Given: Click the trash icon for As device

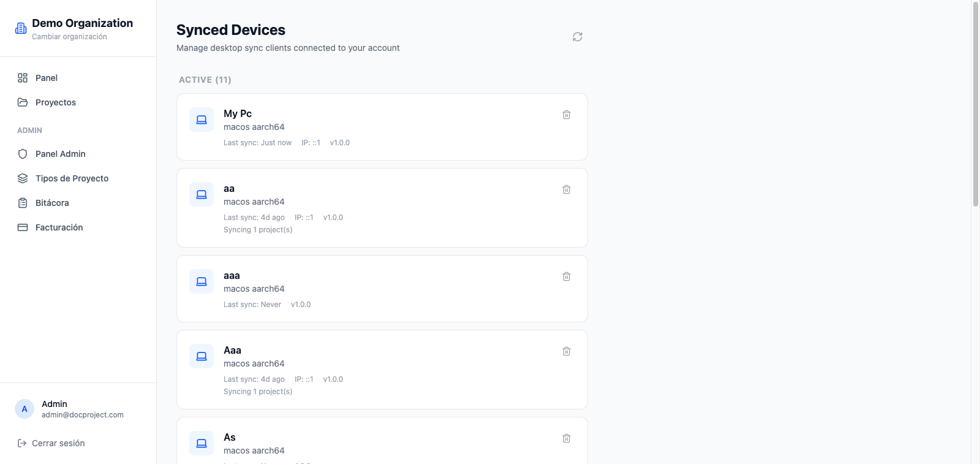Looking at the screenshot, I should tap(567, 438).
